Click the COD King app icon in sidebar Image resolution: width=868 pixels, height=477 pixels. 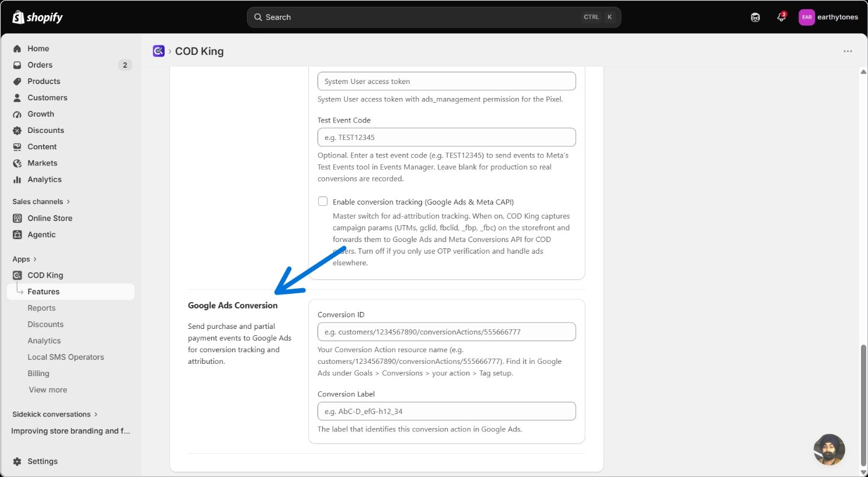click(x=18, y=275)
